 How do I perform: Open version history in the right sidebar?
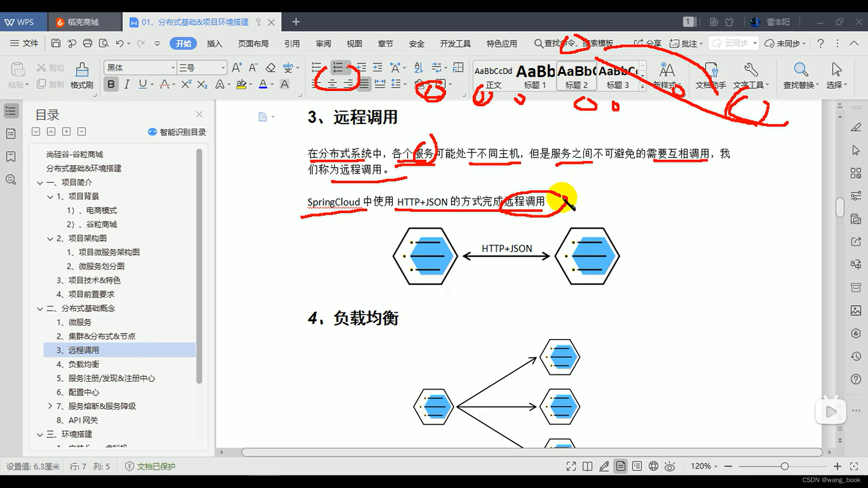coord(856,356)
